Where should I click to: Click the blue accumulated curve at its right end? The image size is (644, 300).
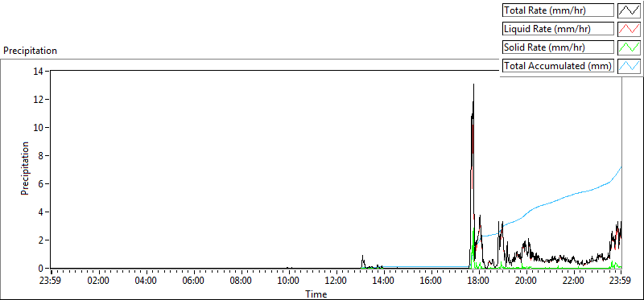pos(621,167)
